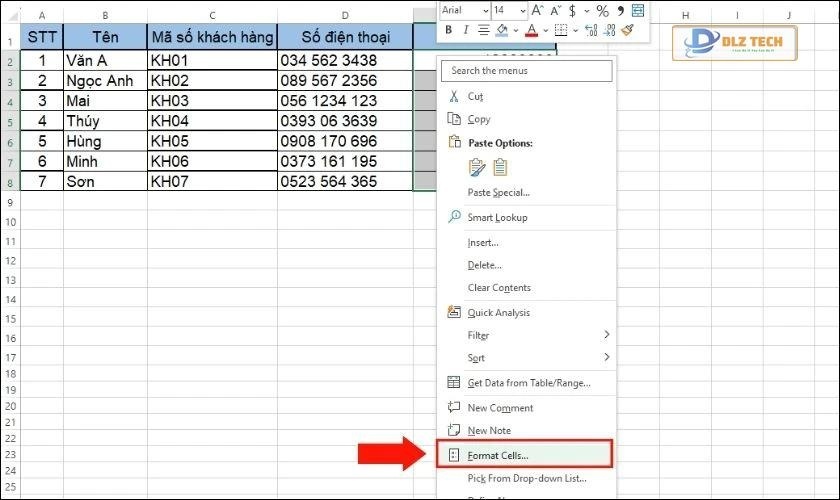Image resolution: width=840 pixels, height=500 pixels.
Task: Click the Select All corner triangle
Action: pyautogui.click(x=11, y=16)
